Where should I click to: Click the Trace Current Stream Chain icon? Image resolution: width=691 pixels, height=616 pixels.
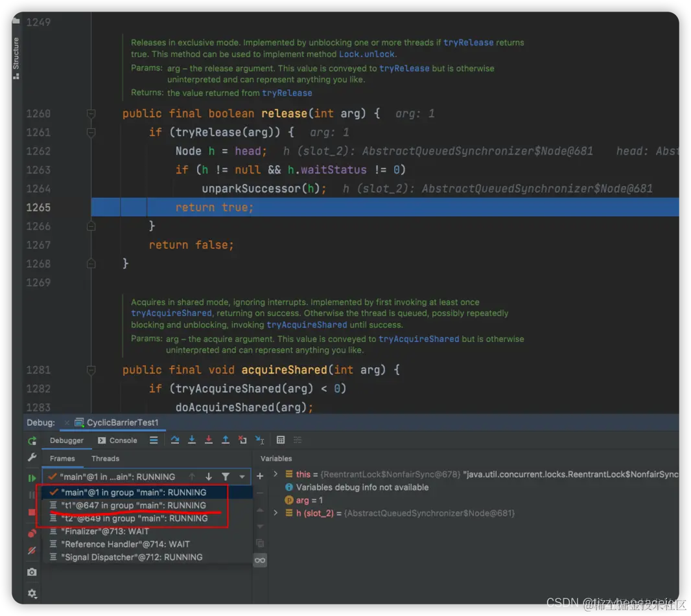(x=298, y=440)
